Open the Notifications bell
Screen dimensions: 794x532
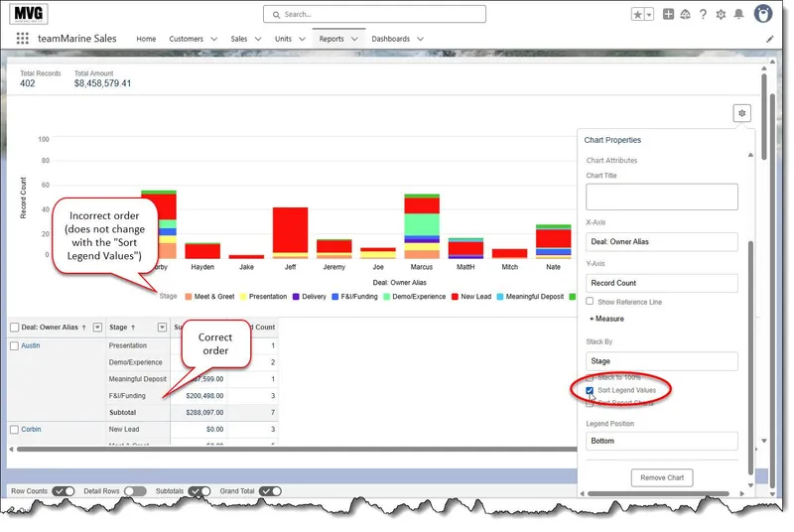point(737,15)
